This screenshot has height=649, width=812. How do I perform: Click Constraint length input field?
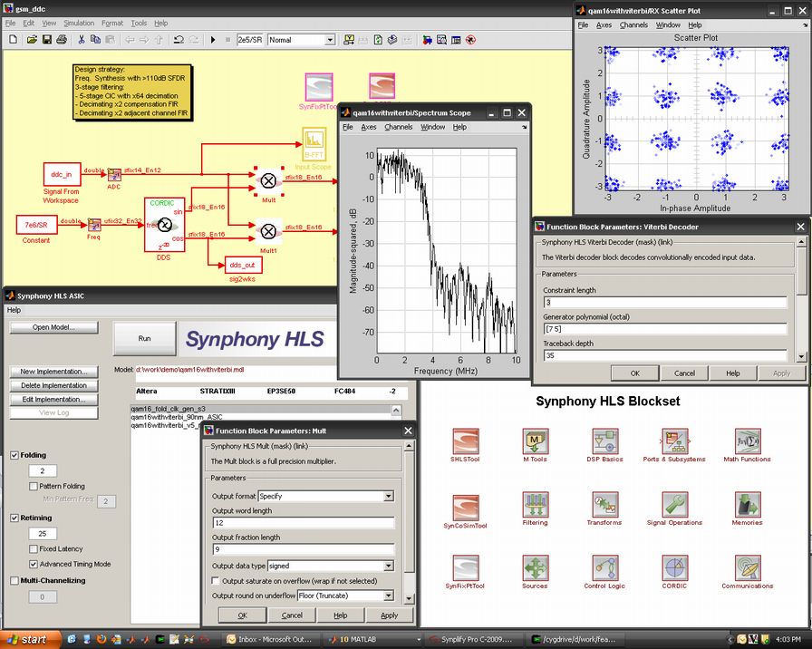coord(665,303)
